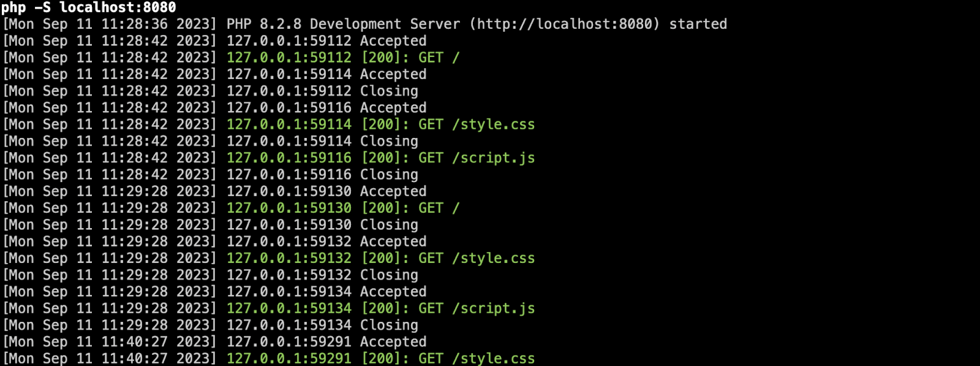Select the 127.0.0.1:59116 Closing line
Screen dimensions: 980x366
click(322, 175)
